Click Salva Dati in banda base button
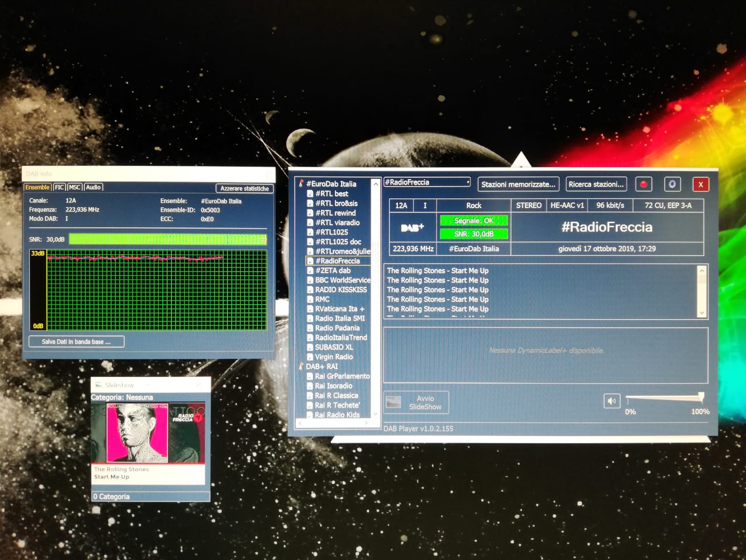This screenshot has height=560, width=746. click(77, 342)
